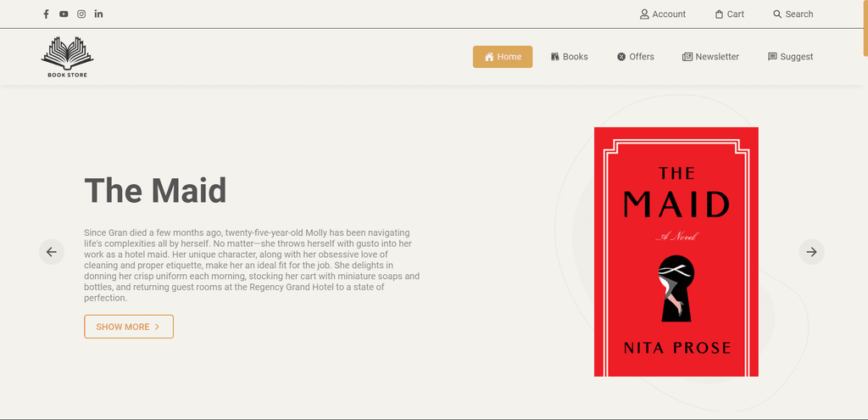
Task: Click The Maid book cover
Action: tap(676, 251)
